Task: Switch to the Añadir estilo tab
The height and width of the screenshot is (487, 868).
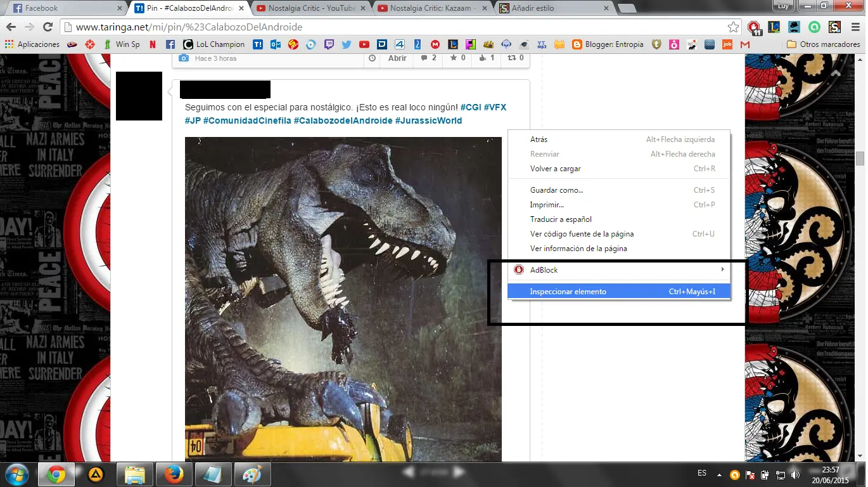Action: pyautogui.click(x=553, y=8)
